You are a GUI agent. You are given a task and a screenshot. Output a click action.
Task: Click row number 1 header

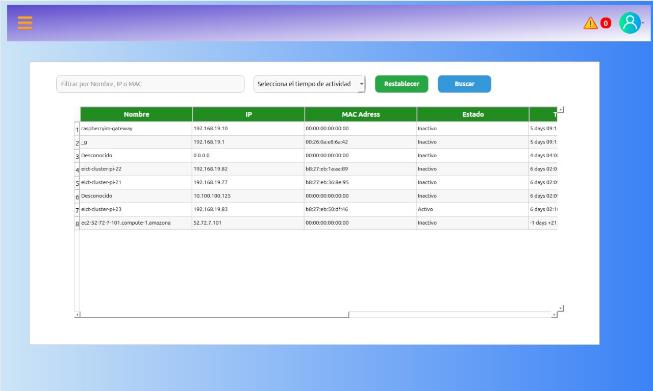pyautogui.click(x=77, y=129)
